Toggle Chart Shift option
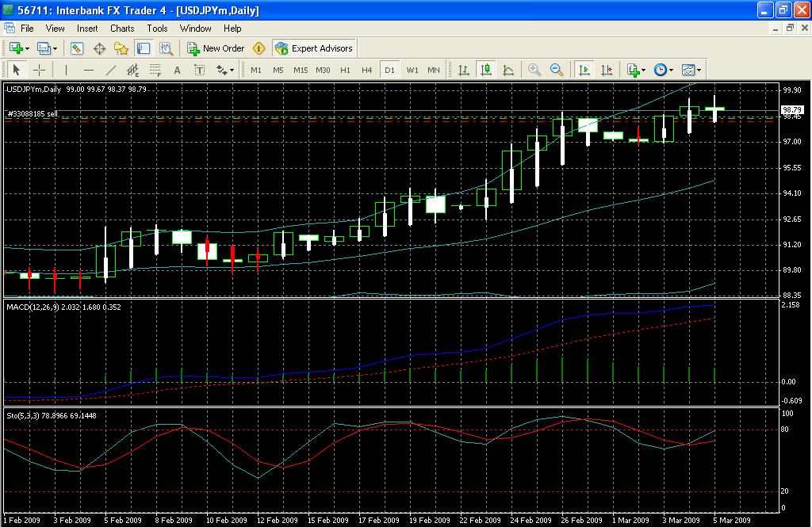This screenshot has width=812, height=527. pyautogui.click(x=607, y=70)
